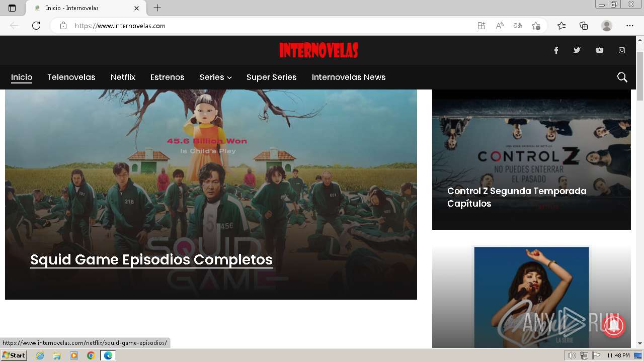Screen dimensions: 644x362
Task: Open the Collections icon
Action: (584, 26)
